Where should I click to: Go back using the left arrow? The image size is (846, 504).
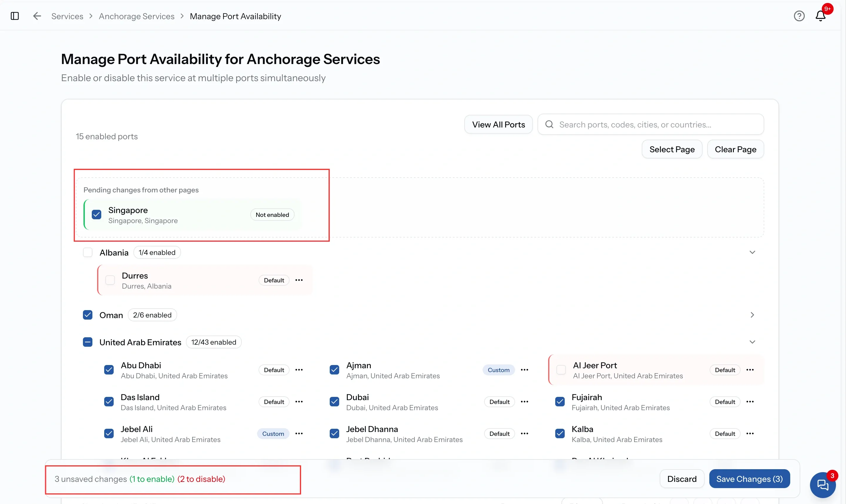point(37,16)
